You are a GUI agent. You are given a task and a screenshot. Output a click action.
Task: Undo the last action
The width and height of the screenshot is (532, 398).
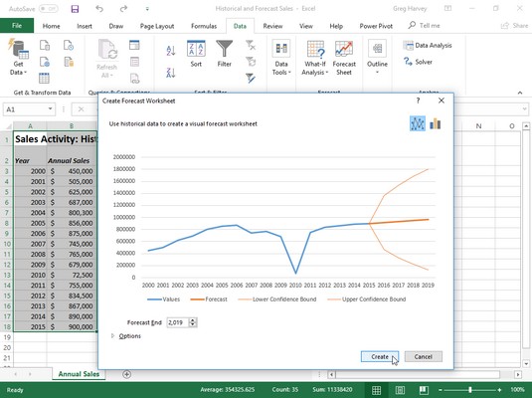[99, 9]
